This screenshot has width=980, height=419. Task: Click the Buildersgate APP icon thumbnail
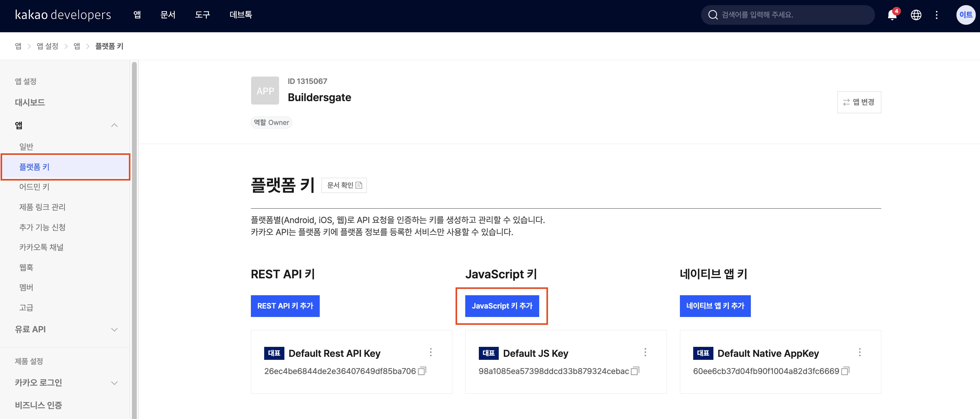265,91
